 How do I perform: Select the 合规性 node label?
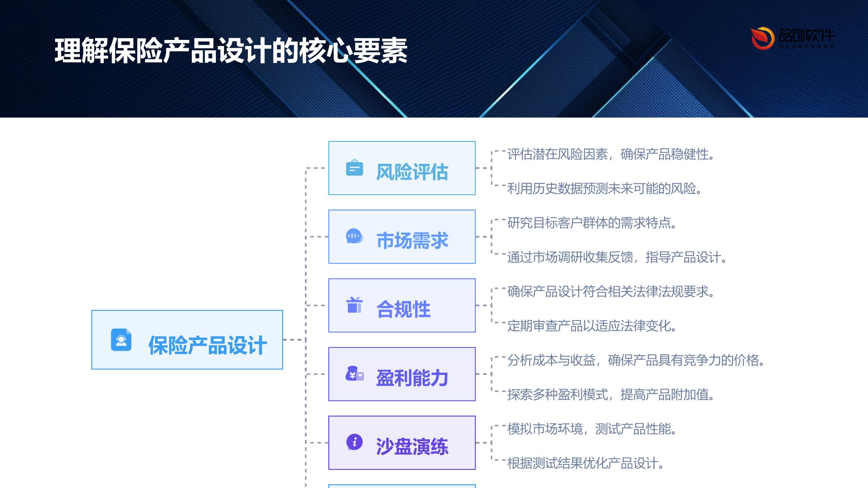(x=403, y=309)
